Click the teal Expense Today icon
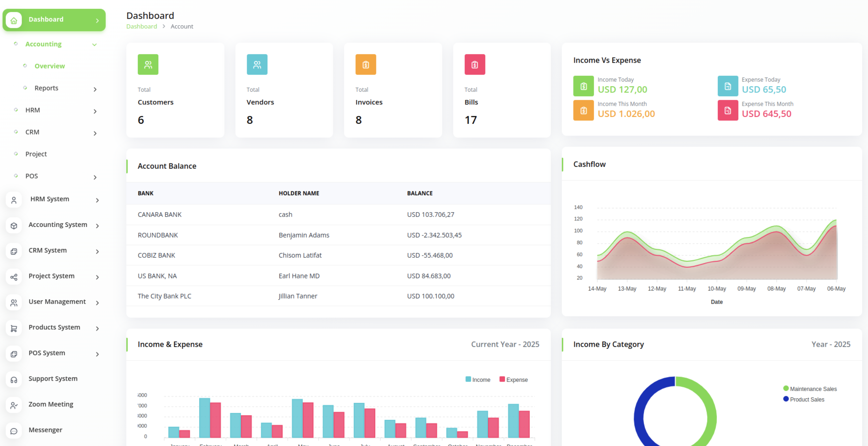Image resolution: width=868 pixels, height=446 pixels. pyautogui.click(x=728, y=86)
